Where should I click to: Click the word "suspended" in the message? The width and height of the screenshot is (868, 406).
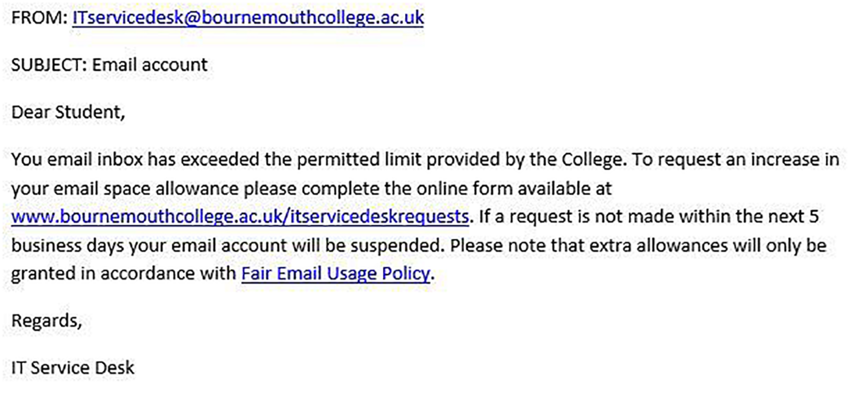pos(397,246)
